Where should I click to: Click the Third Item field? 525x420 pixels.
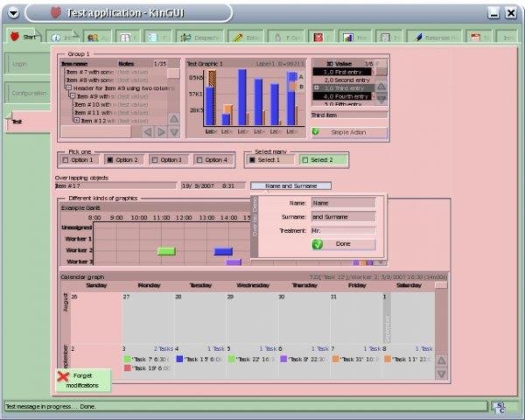click(x=349, y=115)
